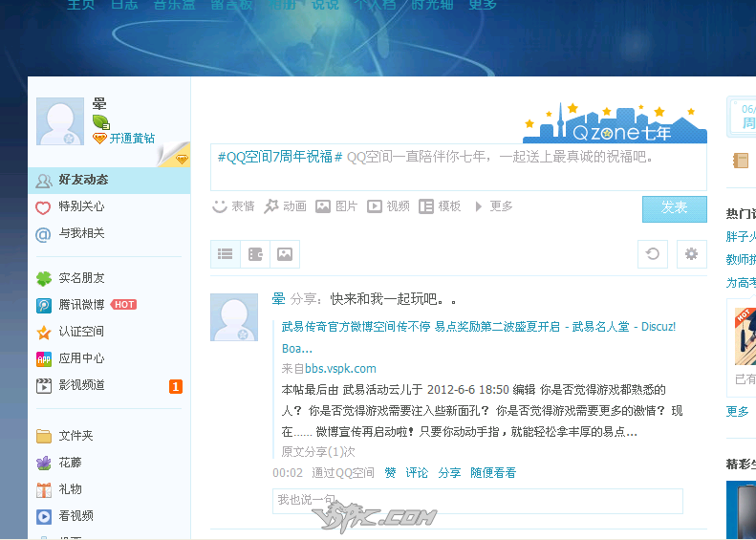Insert emoticon with 表情
This screenshot has width=756, height=540.
click(x=233, y=206)
